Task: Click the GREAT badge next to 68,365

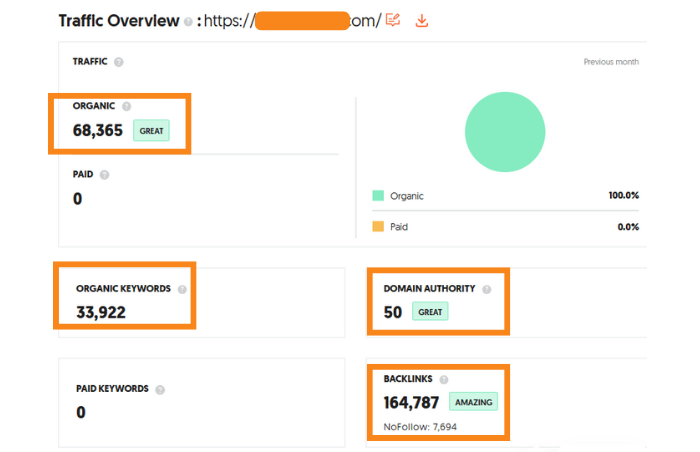Action: (151, 130)
